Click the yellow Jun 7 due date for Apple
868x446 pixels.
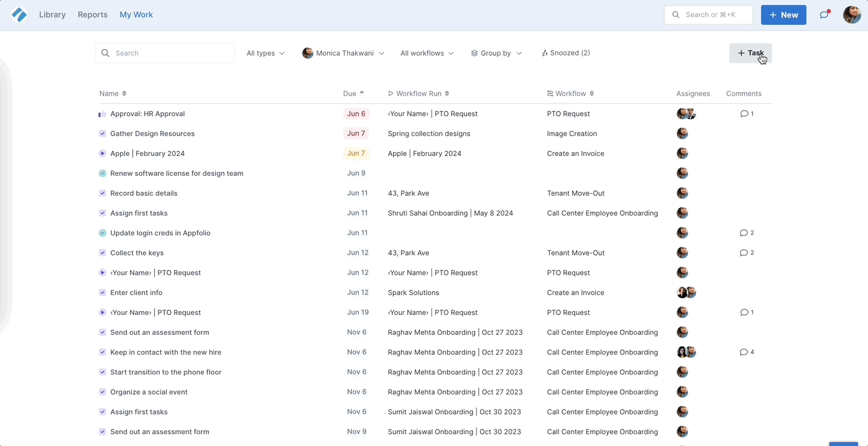[356, 153]
